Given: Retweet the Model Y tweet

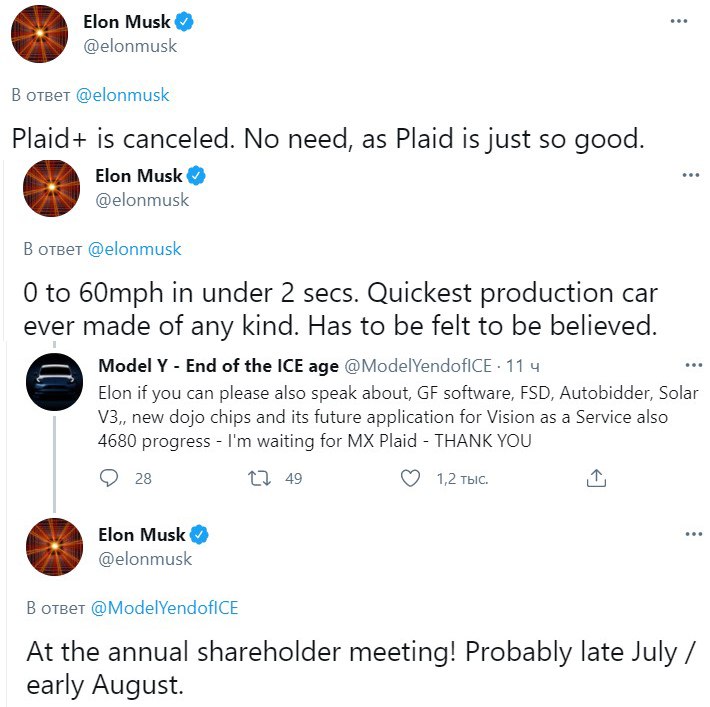Looking at the screenshot, I should pos(259,478).
